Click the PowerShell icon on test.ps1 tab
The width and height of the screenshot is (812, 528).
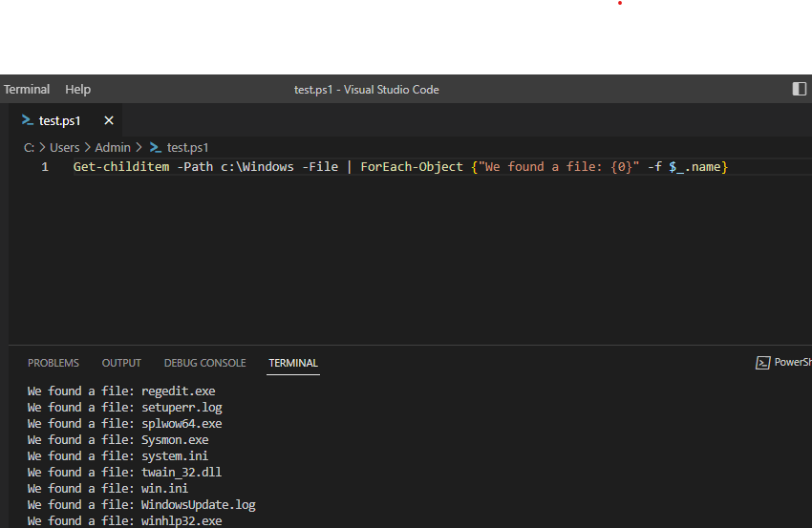pyautogui.click(x=28, y=120)
